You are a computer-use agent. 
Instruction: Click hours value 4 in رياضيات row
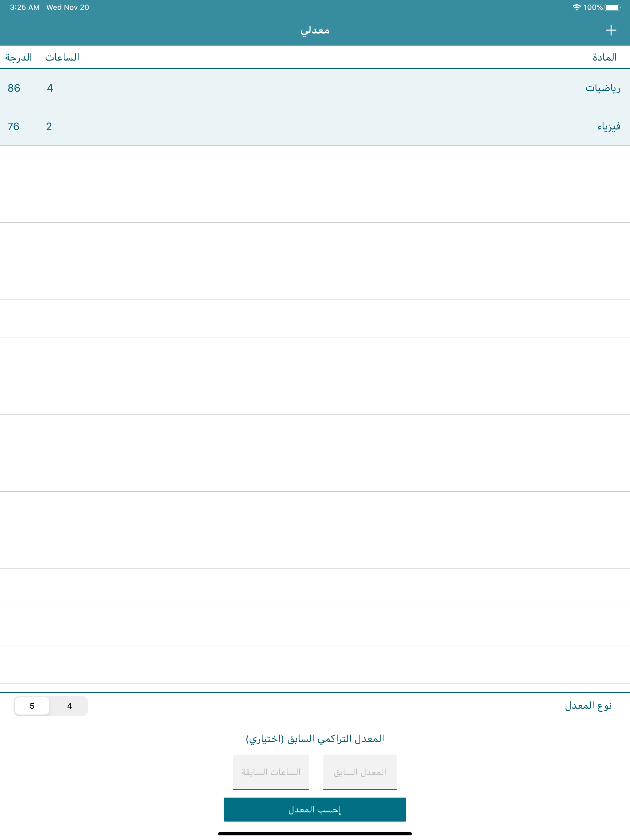(x=50, y=88)
